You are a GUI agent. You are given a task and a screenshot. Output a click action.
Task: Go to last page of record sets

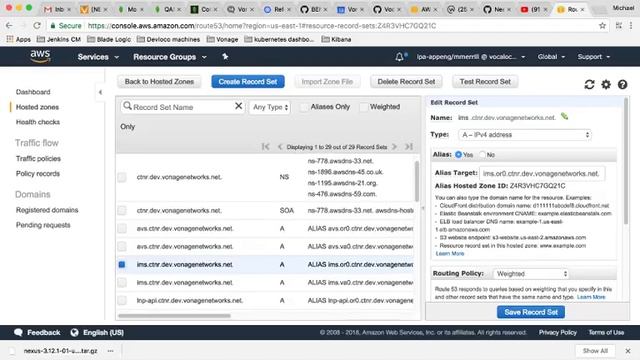[409, 147]
